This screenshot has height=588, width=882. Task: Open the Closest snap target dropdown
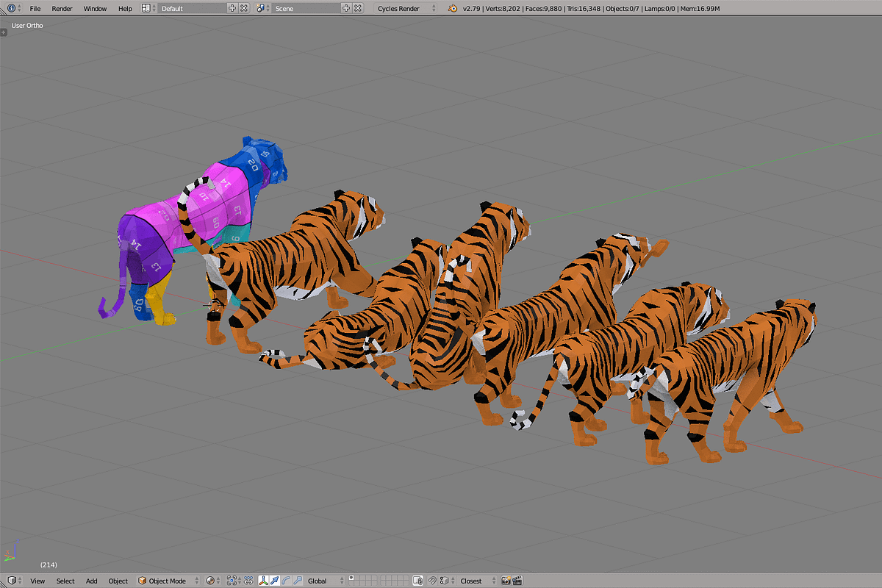476,581
